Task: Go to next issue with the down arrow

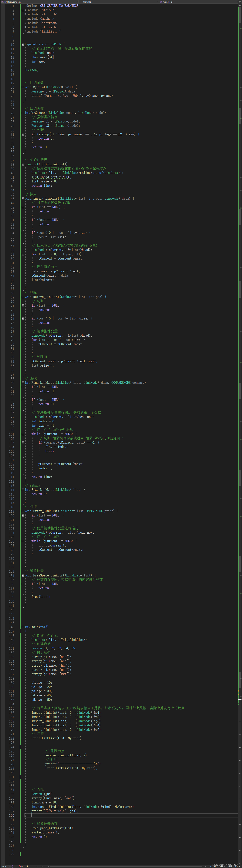Action: click(x=42, y=866)
